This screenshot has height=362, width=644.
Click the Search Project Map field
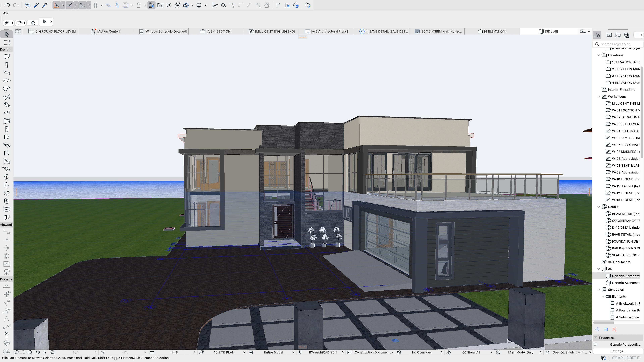pyautogui.click(x=618, y=44)
